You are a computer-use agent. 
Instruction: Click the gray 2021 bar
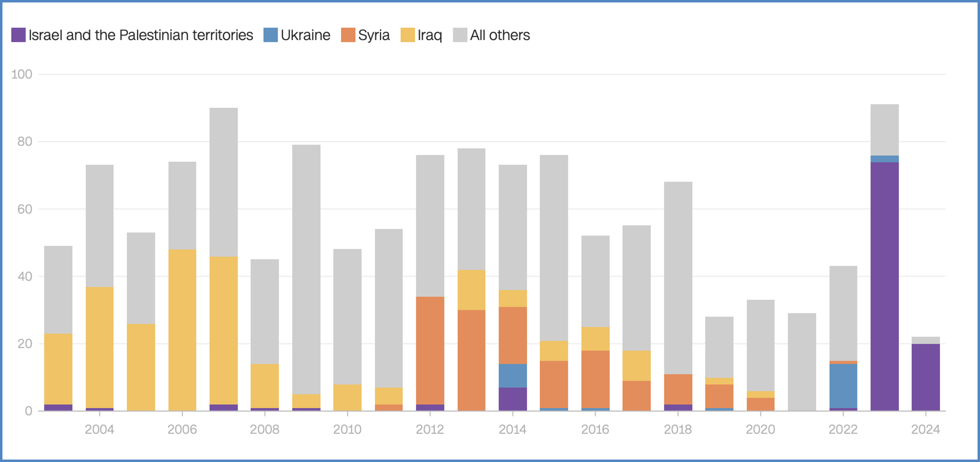coord(802,362)
